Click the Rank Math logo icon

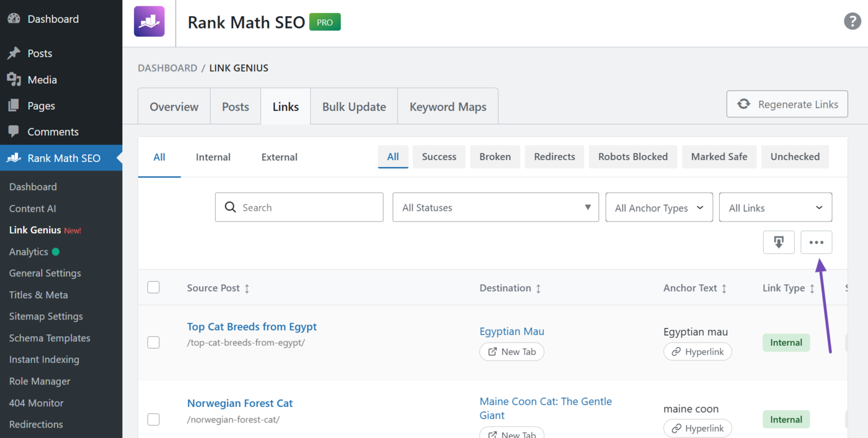click(149, 21)
